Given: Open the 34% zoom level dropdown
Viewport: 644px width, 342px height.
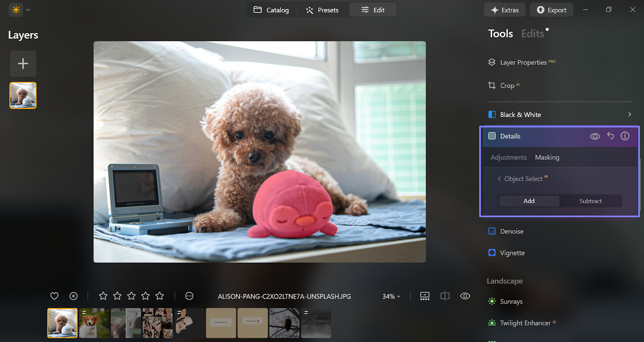Looking at the screenshot, I should 391,297.
